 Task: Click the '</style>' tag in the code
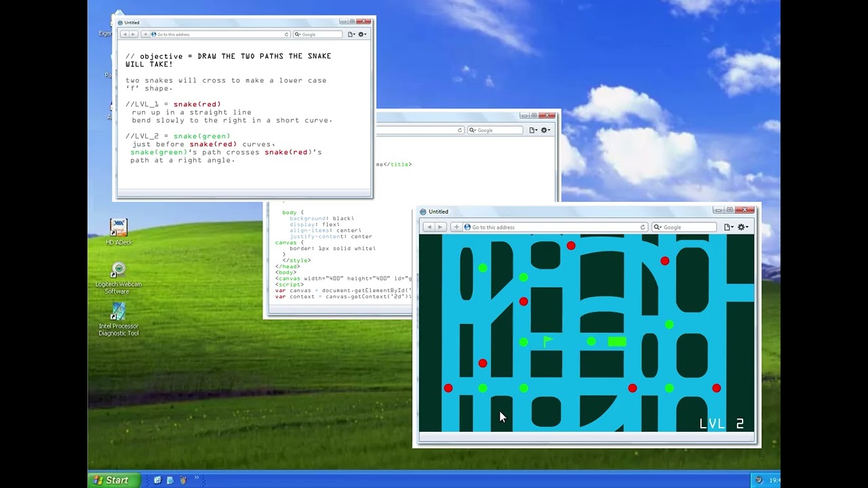coord(296,260)
